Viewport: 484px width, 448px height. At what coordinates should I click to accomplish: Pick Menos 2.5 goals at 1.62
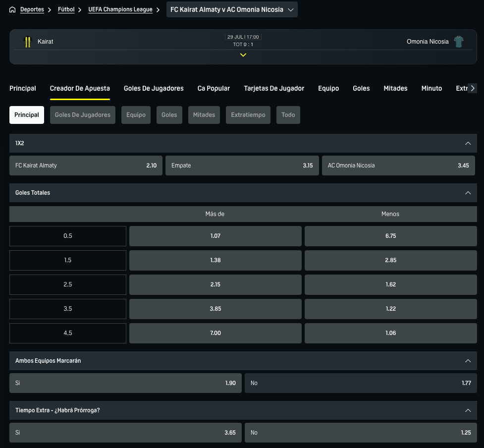click(391, 284)
